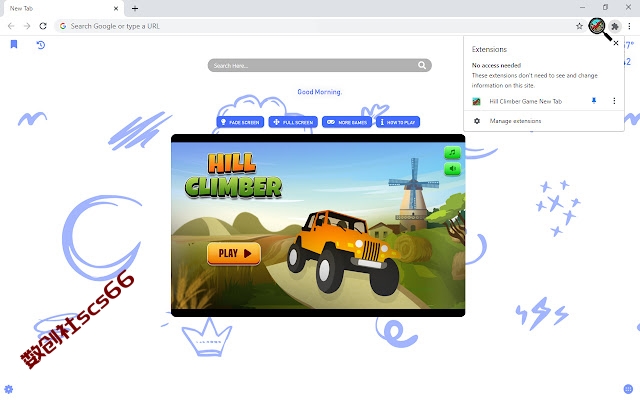640x400 pixels.
Task: Unpin the Hill Climber extension via the pin icon
Action: (x=594, y=101)
